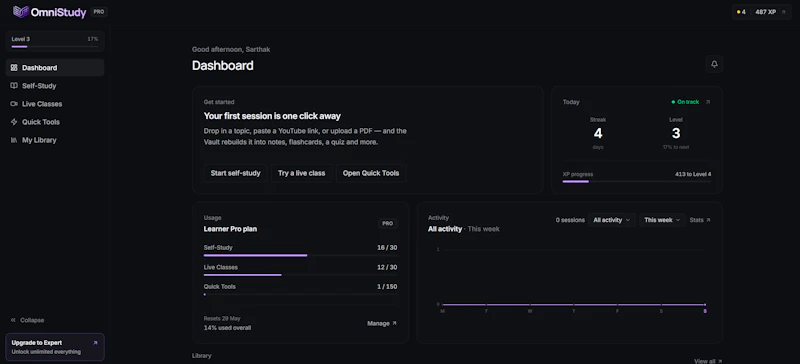
Task: Click the '14% used overall' text
Action: [x=227, y=327]
